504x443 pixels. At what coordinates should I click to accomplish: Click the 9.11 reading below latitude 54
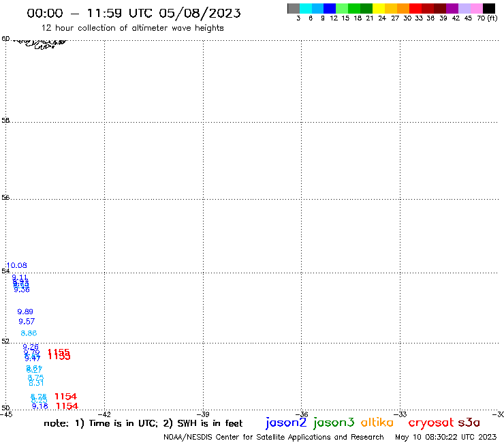coord(20,277)
